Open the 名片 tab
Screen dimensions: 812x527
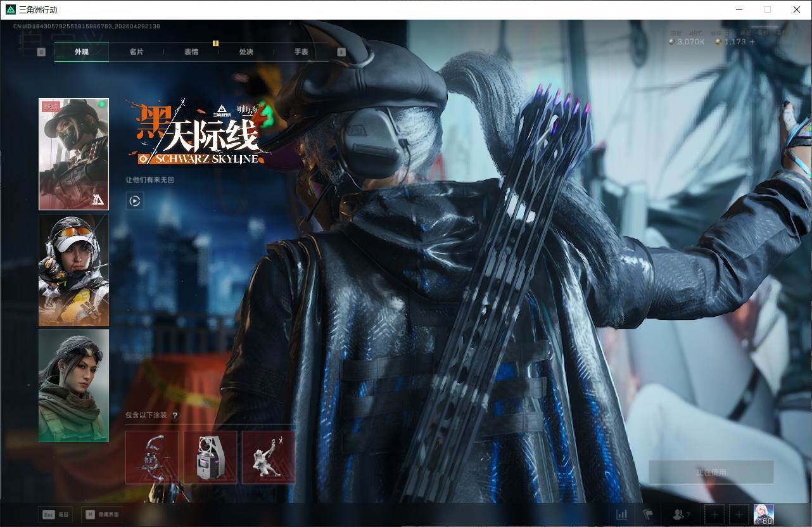pos(136,52)
